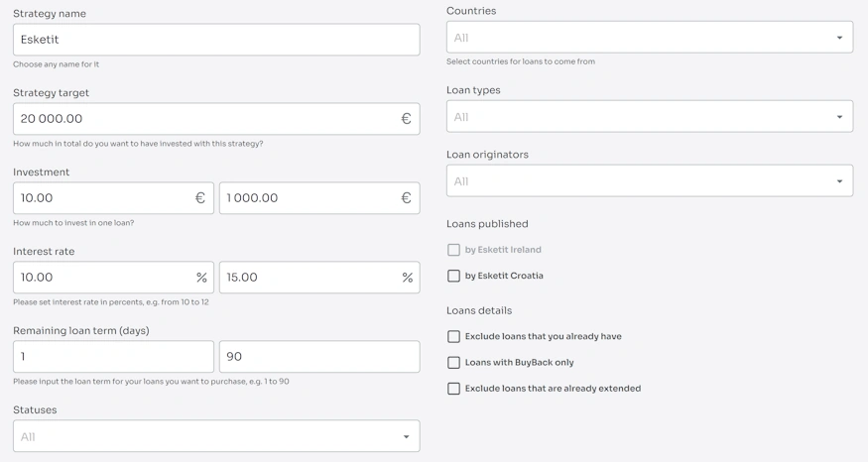This screenshot has width=868, height=462.
Task: Open the Loan types dropdown
Action: click(x=649, y=117)
